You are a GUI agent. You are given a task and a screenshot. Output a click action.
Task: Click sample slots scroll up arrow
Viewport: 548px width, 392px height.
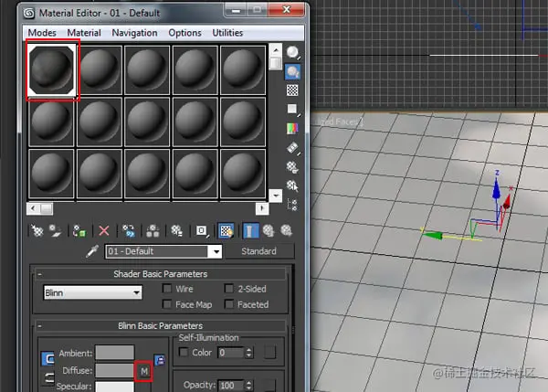pyautogui.click(x=276, y=50)
